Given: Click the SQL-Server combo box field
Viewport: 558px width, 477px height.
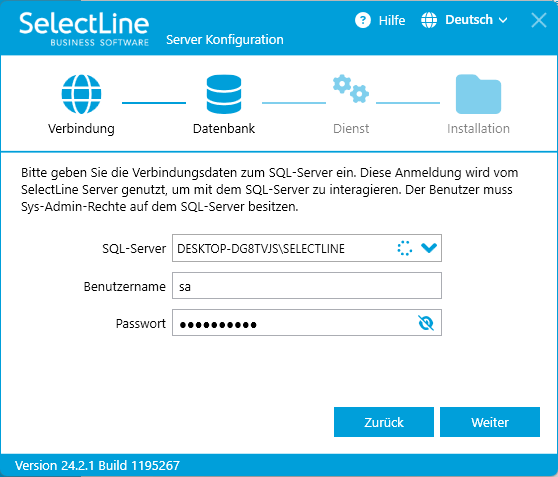Looking at the screenshot, I should click(x=307, y=248).
